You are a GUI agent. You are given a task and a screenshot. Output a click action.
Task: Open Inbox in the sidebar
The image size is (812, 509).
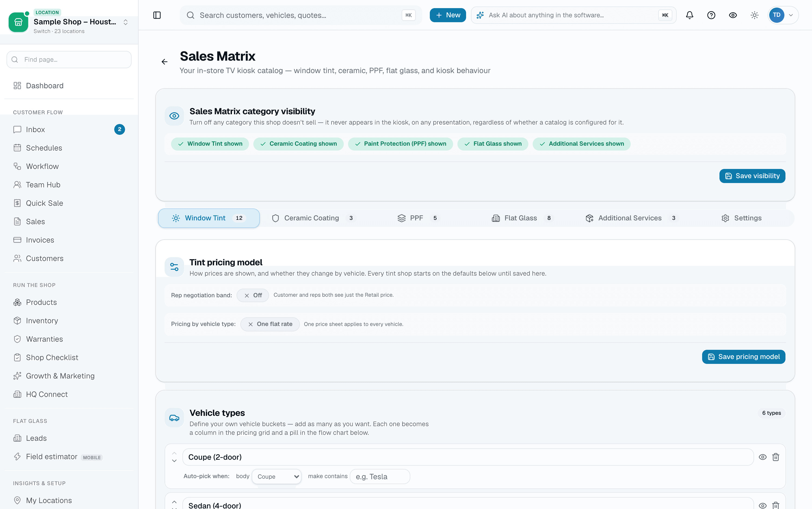point(69,130)
